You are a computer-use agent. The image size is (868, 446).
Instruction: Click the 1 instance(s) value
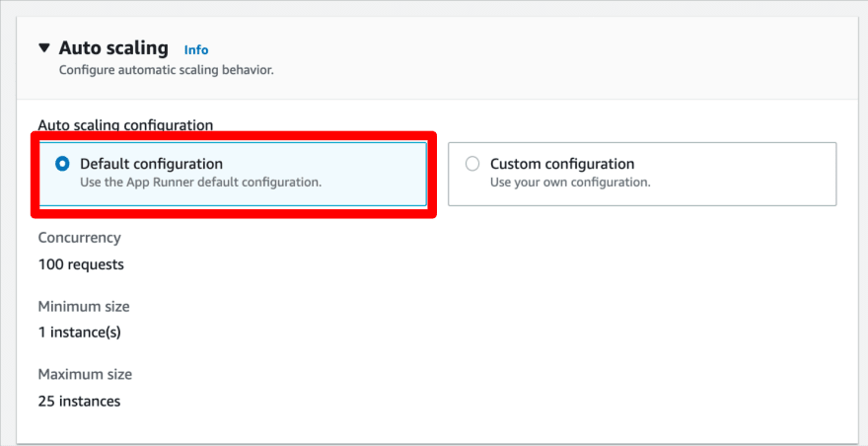point(79,333)
